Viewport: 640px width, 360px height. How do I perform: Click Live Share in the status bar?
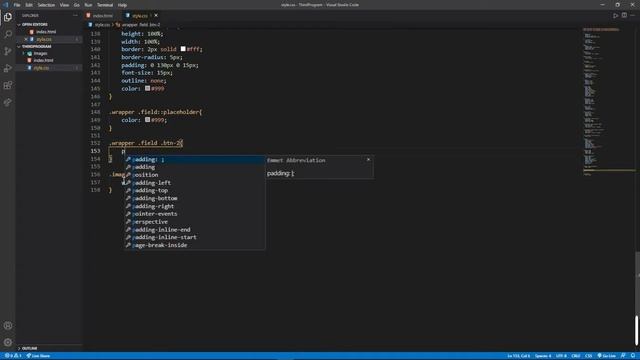coord(38,356)
